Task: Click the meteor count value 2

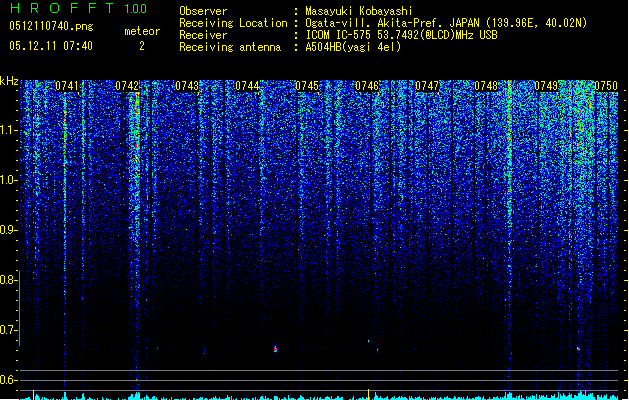Action: pos(142,46)
